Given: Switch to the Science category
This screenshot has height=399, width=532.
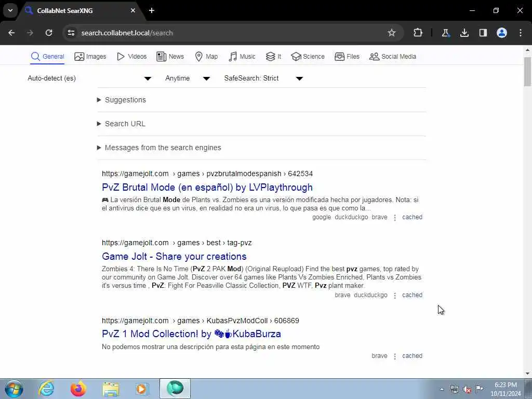Looking at the screenshot, I should [x=308, y=57].
